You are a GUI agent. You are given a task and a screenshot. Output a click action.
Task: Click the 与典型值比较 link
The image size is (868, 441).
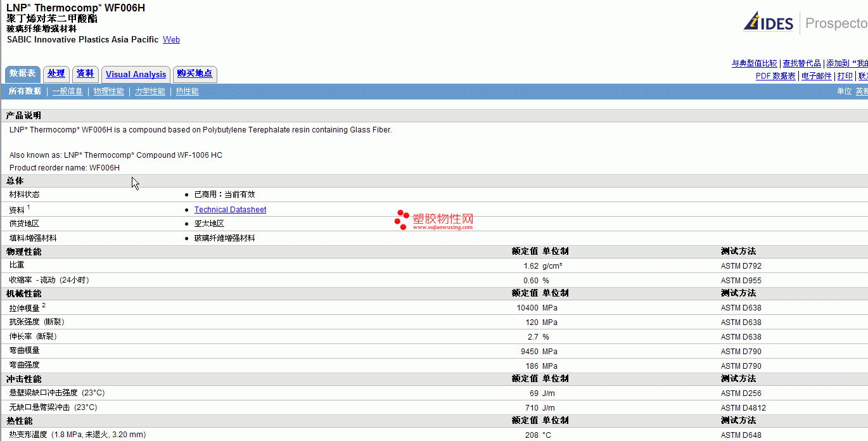coord(755,63)
